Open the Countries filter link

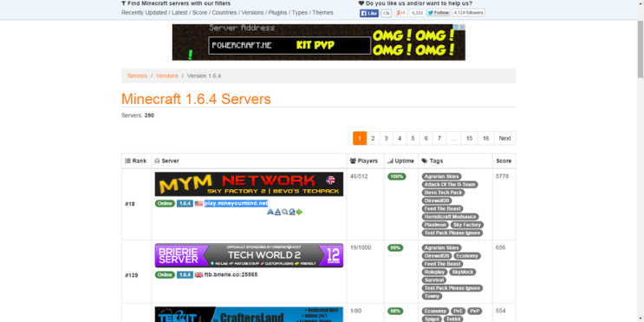[224, 13]
